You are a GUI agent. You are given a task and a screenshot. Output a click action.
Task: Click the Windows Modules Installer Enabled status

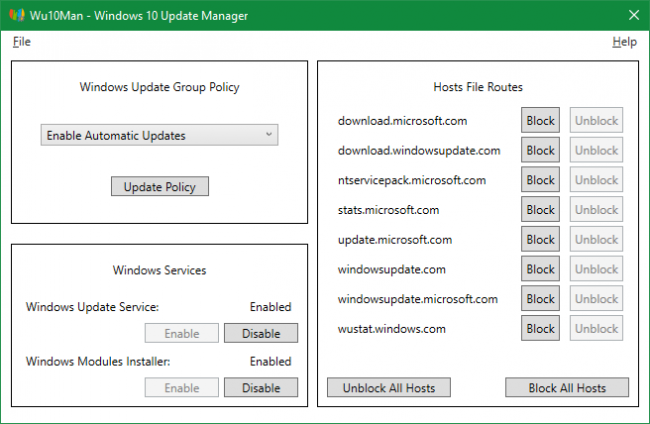click(270, 361)
